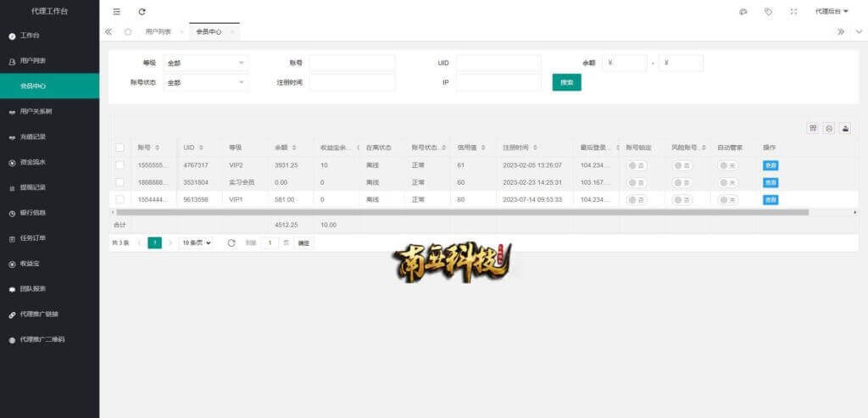Click the home icon in the tab bar
The image size is (868, 418).
pos(128,31)
